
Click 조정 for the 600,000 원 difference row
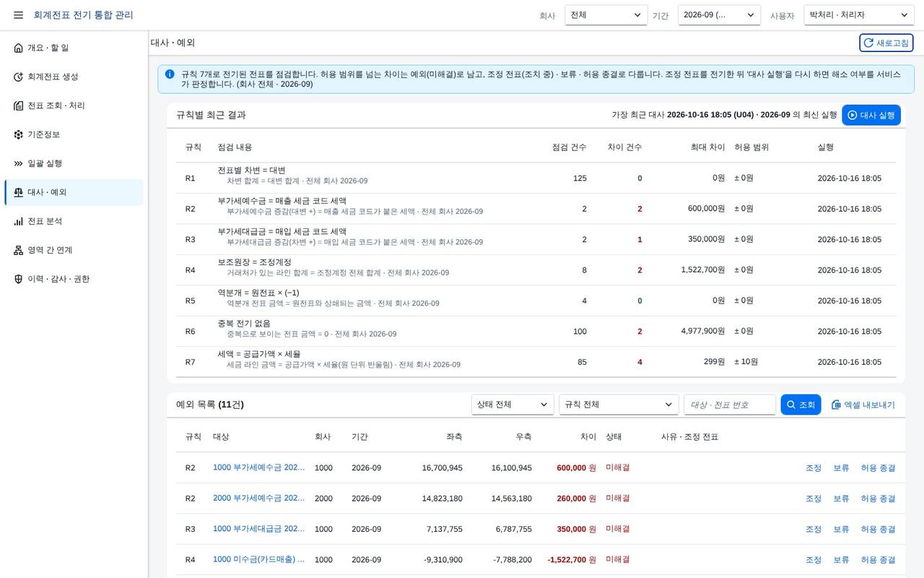pyautogui.click(x=814, y=467)
